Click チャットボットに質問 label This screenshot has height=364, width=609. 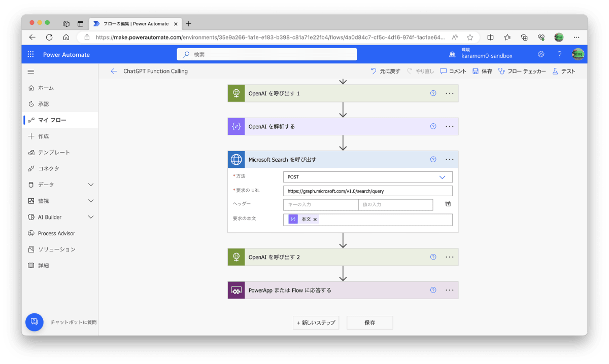(x=73, y=322)
